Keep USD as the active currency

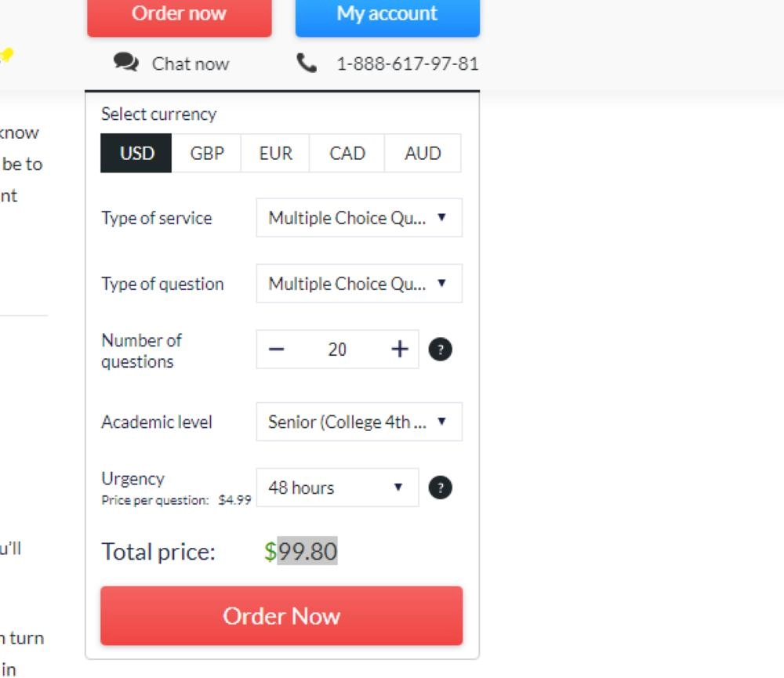pos(135,153)
